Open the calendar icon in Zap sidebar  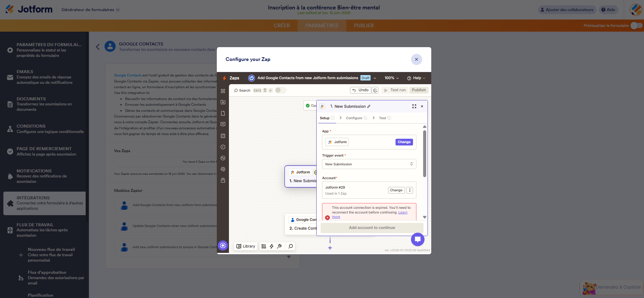click(x=223, y=136)
